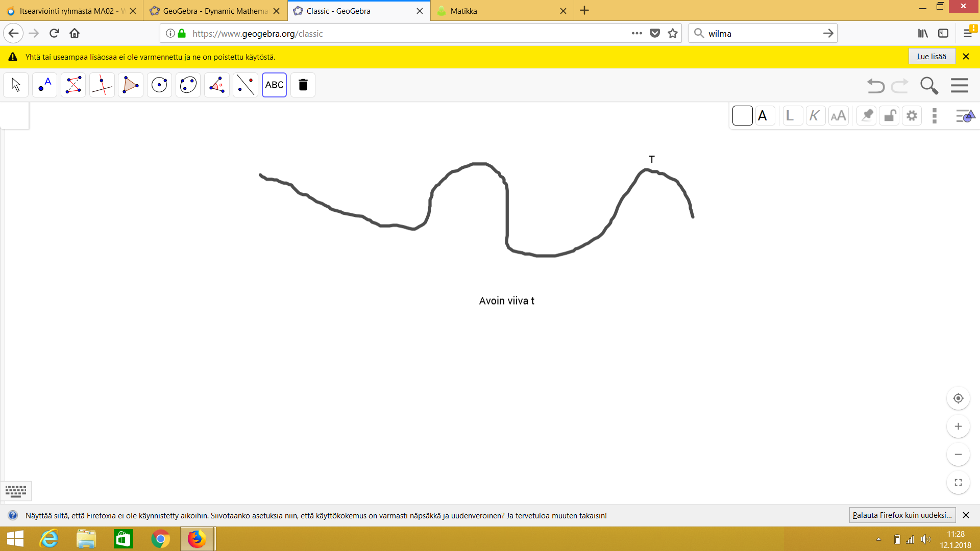This screenshot has height=551, width=980.
Task: Select the Ellipse tool
Action: pos(188,85)
